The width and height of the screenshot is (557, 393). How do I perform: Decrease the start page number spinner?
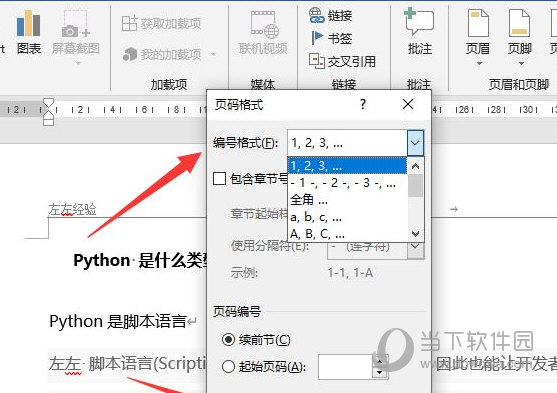coord(380,373)
